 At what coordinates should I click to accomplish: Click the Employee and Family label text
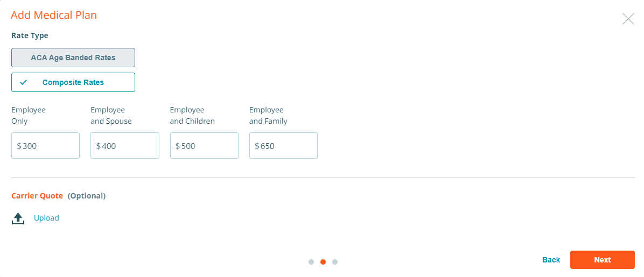click(x=268, y=116)
